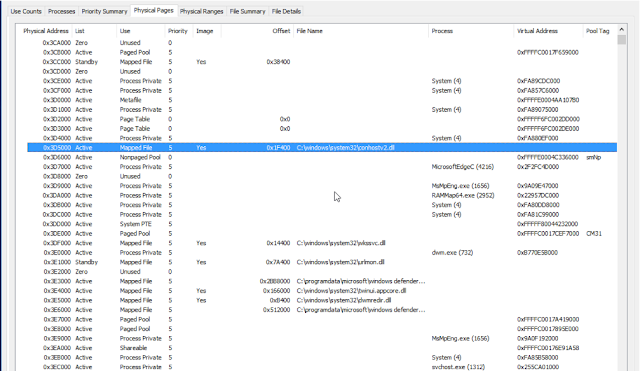640x371 pixels.
Task: Click virtual address 0xFFFFC0017A419000
Action: pyautogui.click(x=548, y=320)
